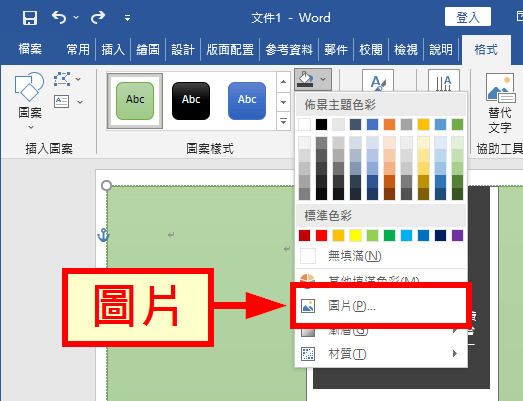This screenshot has width=523, height=401.
Task: Apply the blue Abc shape style
Action: pyautogui.click(x=247, y=101)
